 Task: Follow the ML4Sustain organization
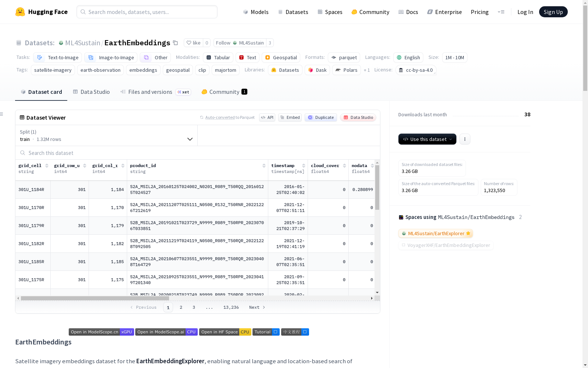[x=240, y=43]
